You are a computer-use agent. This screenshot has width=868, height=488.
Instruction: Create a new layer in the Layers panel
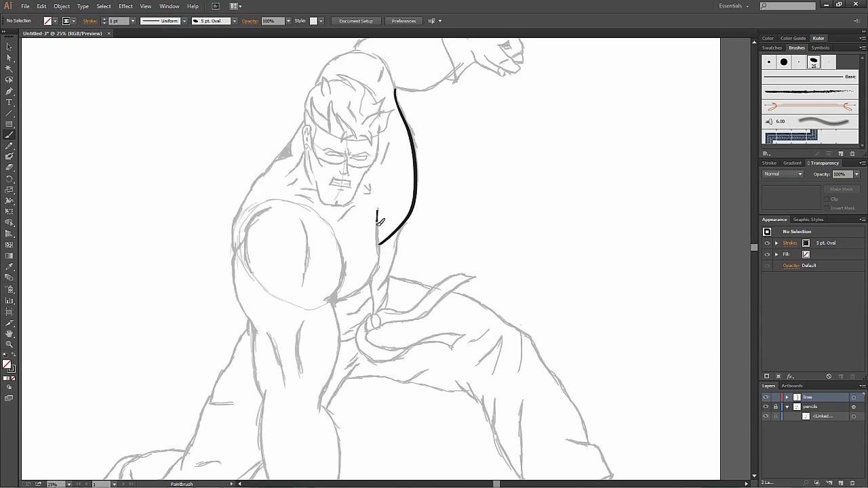[x=841, y=483]
